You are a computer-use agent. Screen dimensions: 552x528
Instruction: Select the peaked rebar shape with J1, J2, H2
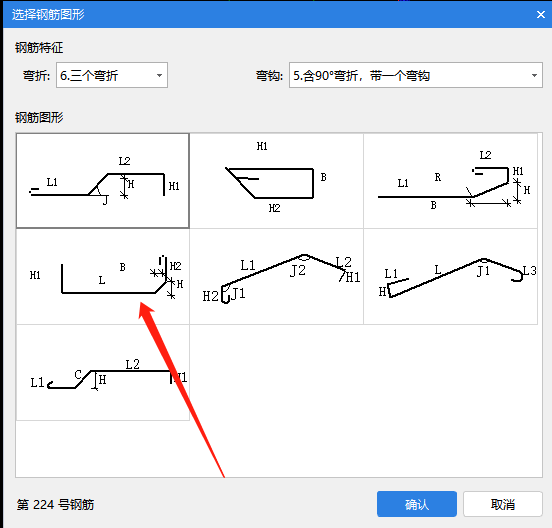pos(276,277)
